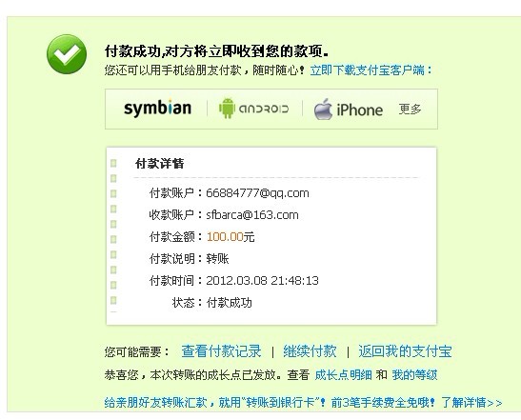Click the 付款详情 receipt heading
Screen dimensions: 521x420
[159, 164]
